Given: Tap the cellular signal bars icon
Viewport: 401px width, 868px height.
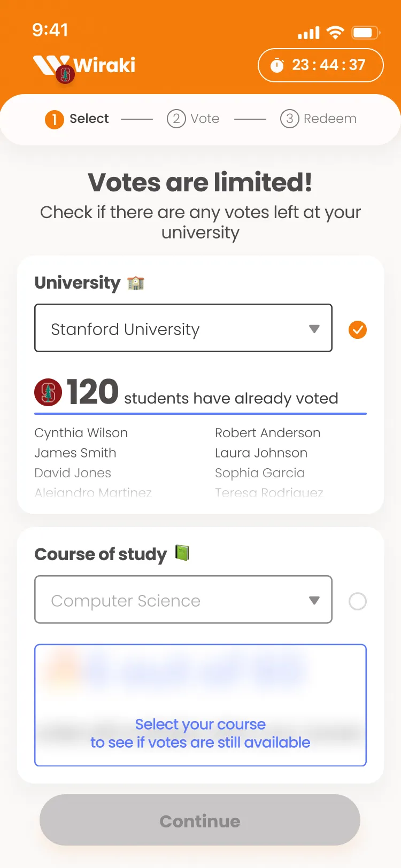Looking at the screenshot, I should (309, 33).
